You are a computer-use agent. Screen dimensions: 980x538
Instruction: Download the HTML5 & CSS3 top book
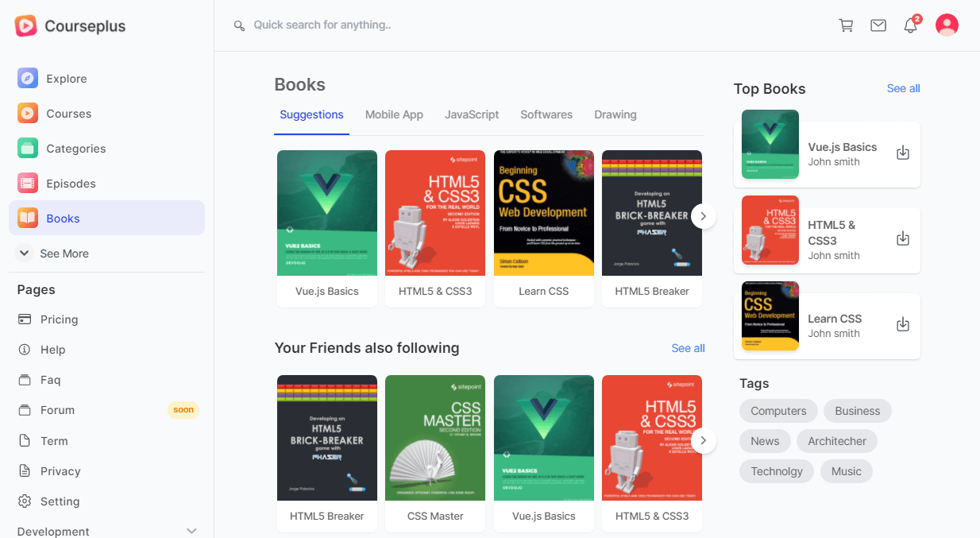(x=903, y=238)
